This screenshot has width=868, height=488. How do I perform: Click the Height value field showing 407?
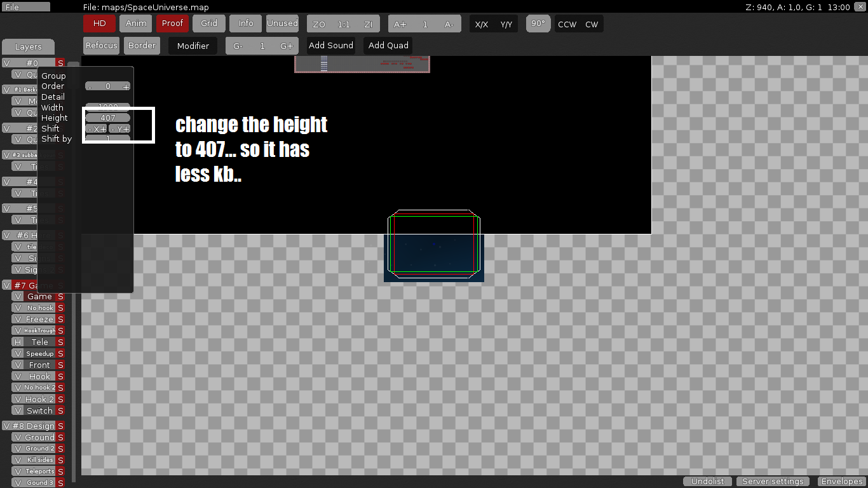(x=108, y=118)
